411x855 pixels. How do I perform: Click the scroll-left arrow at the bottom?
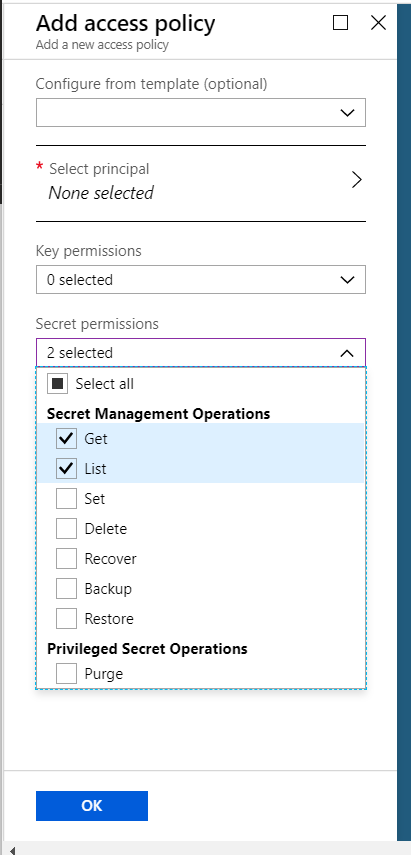12,850
